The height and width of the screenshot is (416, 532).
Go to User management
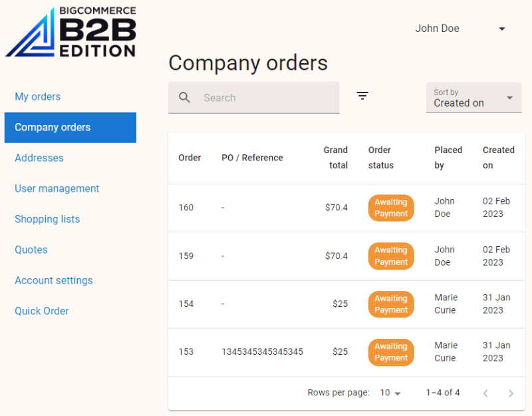(x=57, y=188)
